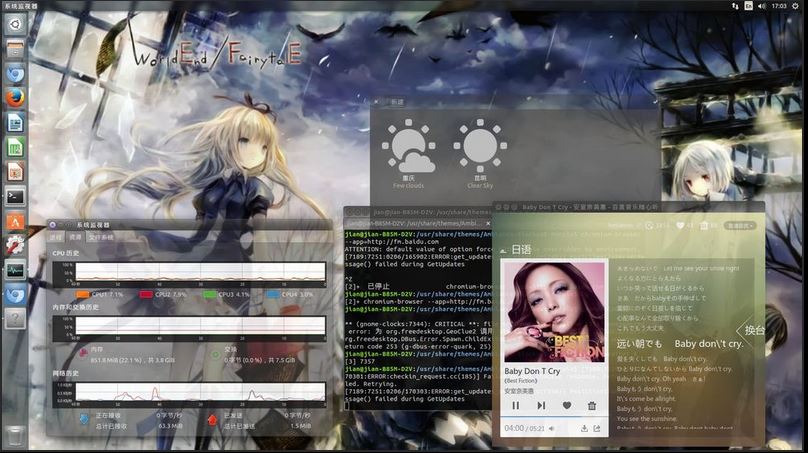Open the Terminal from the dock
This screenshot has height=453, width=808.
tap(15, 196)
